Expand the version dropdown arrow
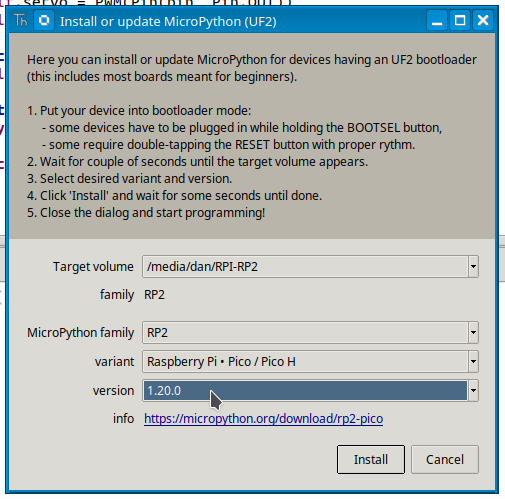The height and width of the screenshot is (499, 505). tap(473, 390)
